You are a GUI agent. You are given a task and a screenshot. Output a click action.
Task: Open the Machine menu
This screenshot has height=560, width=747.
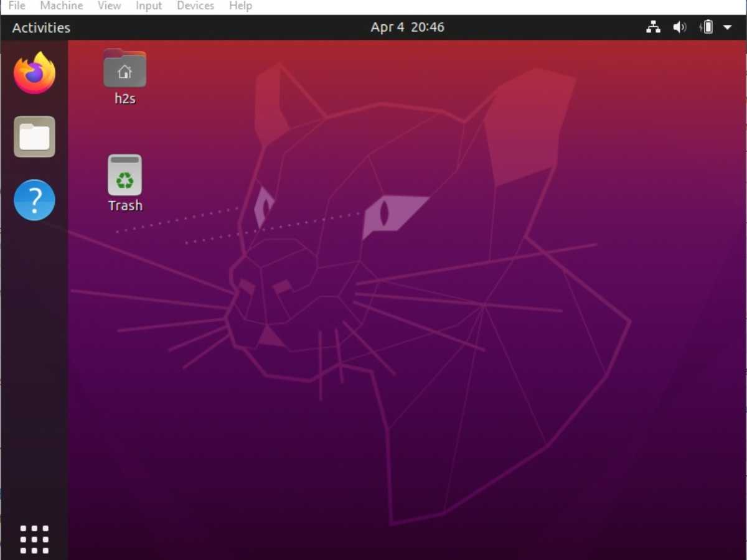click(x=62, y=6)
